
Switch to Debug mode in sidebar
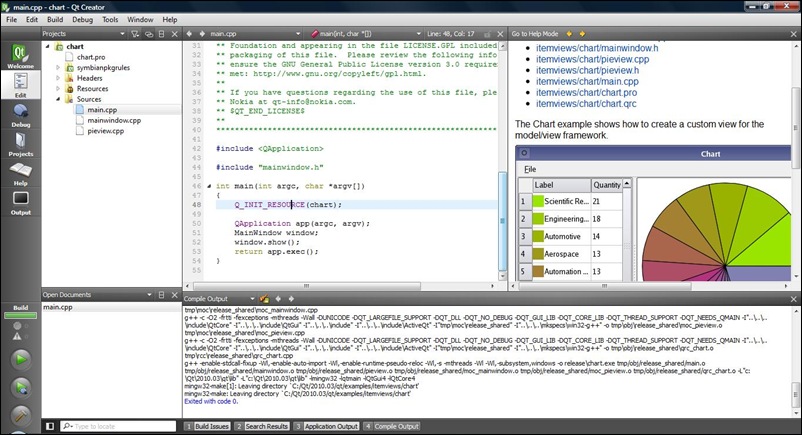click(x=20, y=113)
